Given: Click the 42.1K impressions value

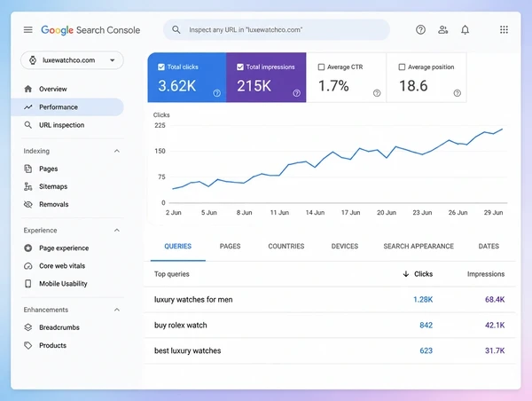Looking at the screenshot, I should (495, 326).
